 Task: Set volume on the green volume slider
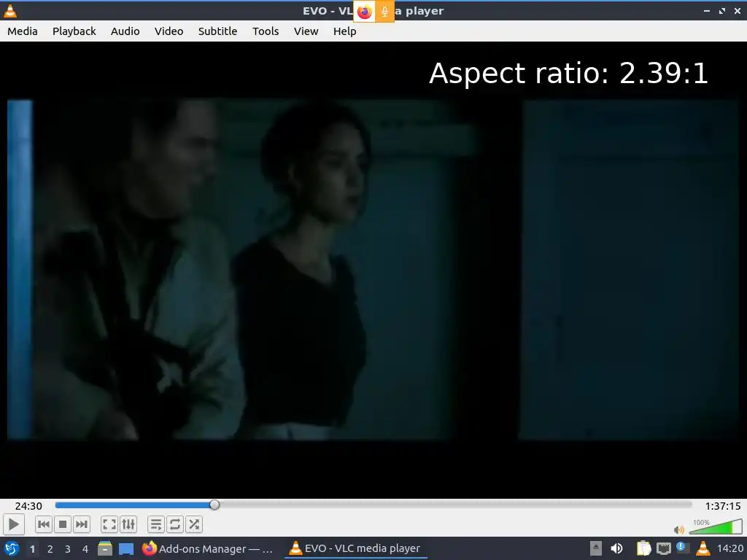tap(715, 526)
